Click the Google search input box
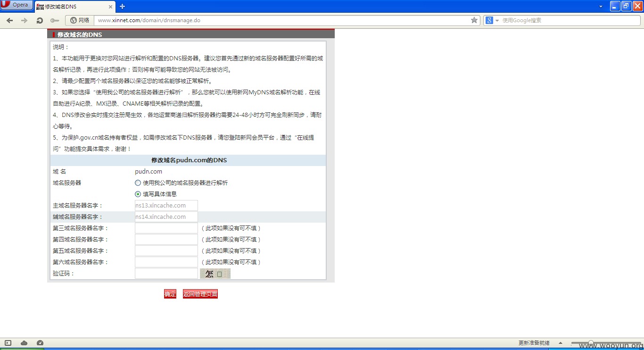 570,20
